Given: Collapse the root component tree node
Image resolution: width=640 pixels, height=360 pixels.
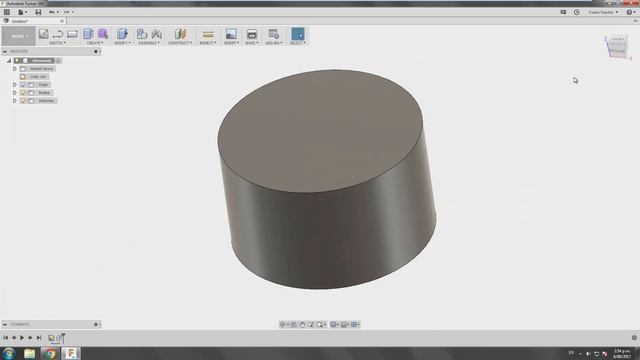Looking at the screenshot, I should [x=9, y=60].
